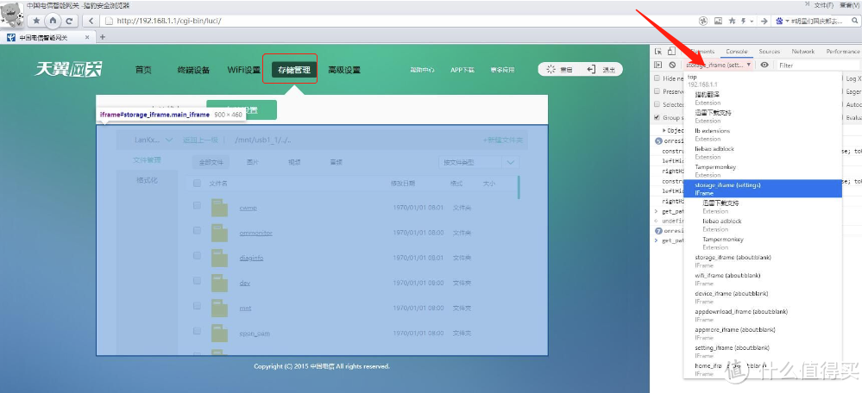
Task: Close the 中国电信智能网关 browser tab
Action: coord(87,37)
